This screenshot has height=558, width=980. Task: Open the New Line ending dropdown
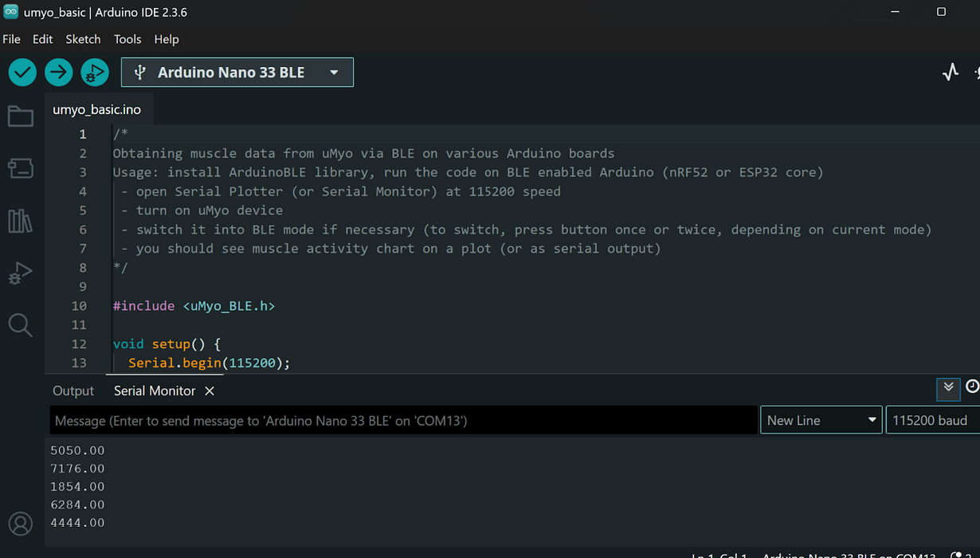click(x=821, y=420)
